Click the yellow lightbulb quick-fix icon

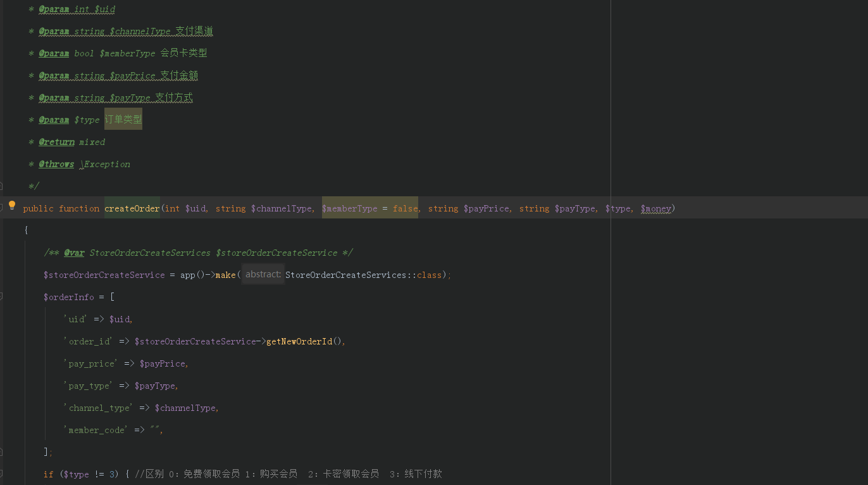click(x=11, y=205)
